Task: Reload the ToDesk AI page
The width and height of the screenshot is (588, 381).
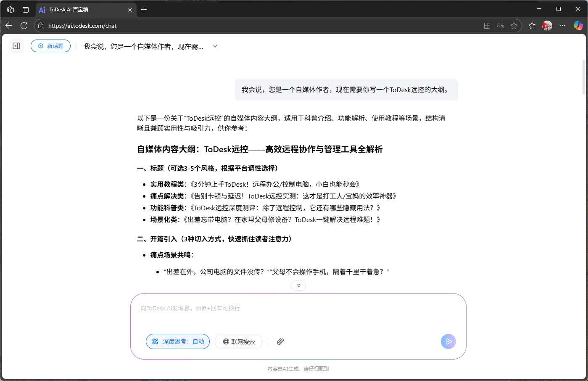Action: [24, 26]
